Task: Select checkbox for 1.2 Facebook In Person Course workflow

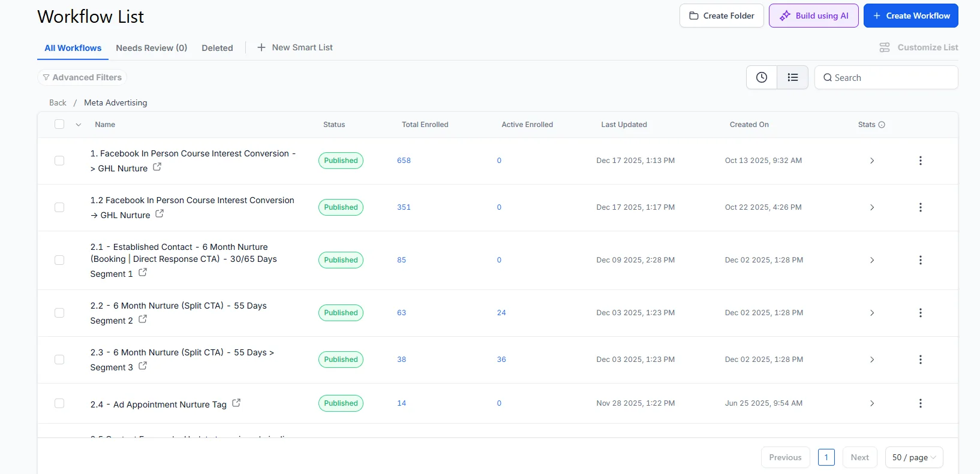Action: [59, 207]
